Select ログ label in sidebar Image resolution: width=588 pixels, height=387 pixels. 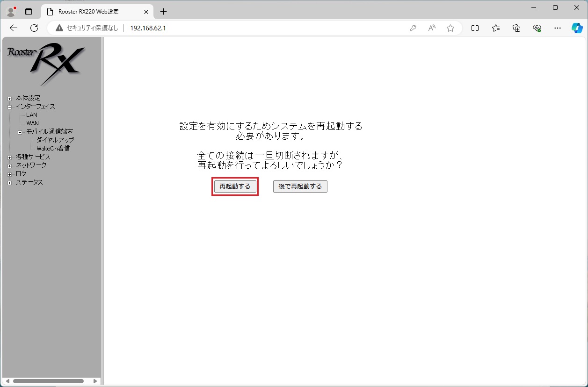click(22, 173)
